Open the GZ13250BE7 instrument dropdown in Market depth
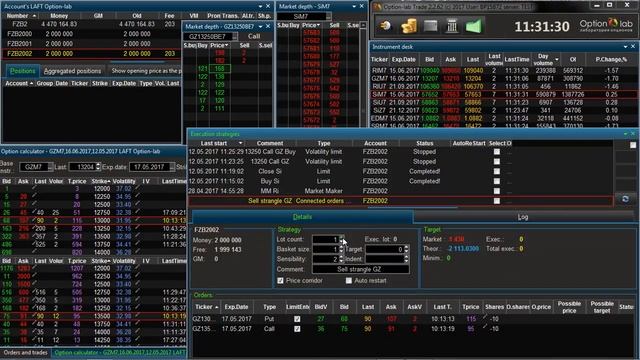This screenshot has height=360, width=640. (x=235, y=37)
